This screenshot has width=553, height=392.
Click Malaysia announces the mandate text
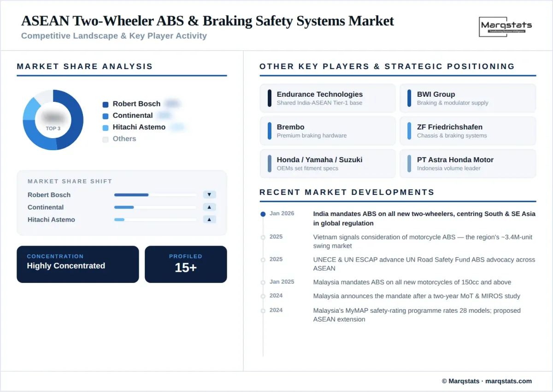pos(417,296)
